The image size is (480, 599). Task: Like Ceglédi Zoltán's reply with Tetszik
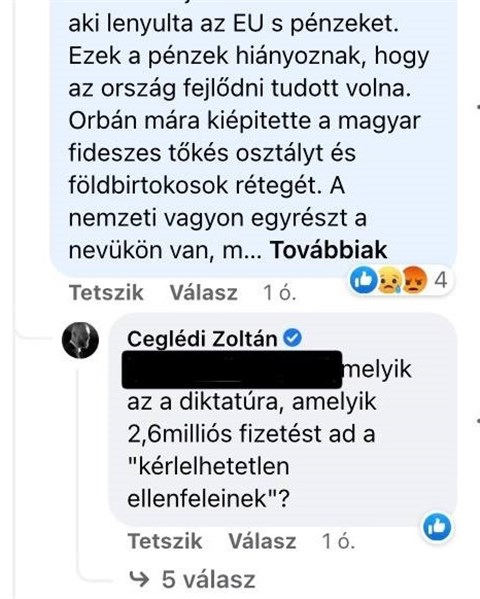coord(165,541)
